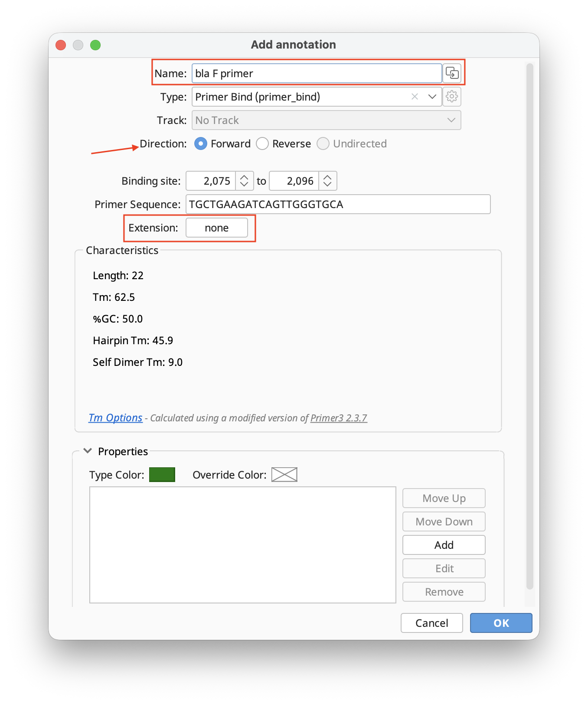
Task: Open the Tm Options link
Action: [115, 418]
